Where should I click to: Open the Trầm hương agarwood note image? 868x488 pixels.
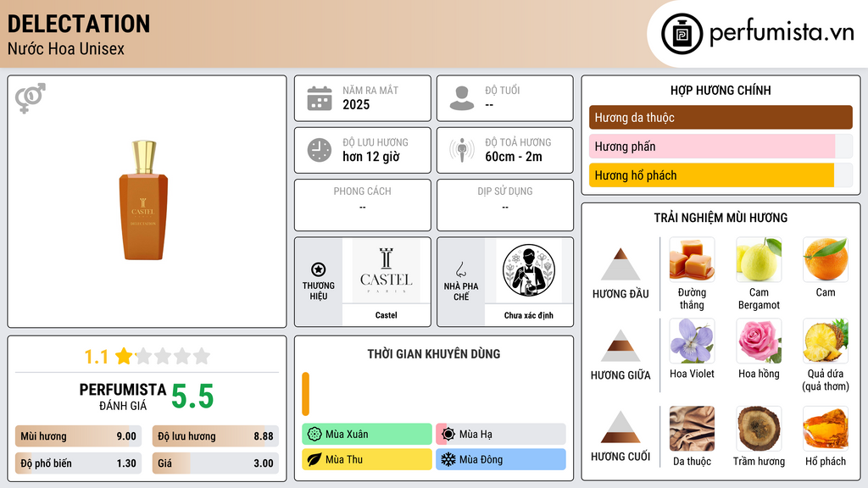[759, 428]
